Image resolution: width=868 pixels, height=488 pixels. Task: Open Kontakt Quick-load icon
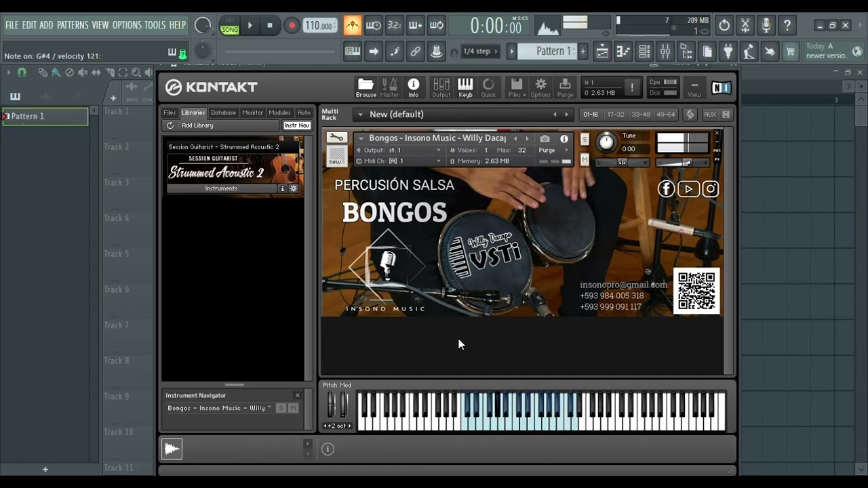click(488, 87)
